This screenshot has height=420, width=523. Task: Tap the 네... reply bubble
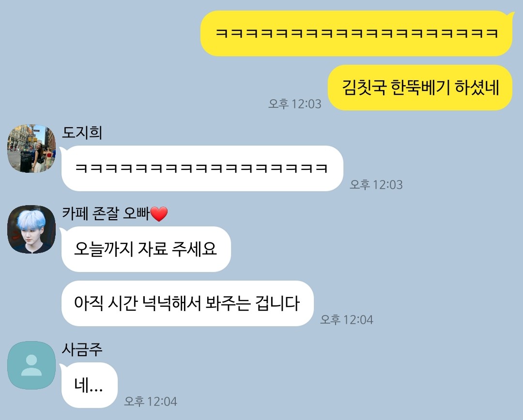pos(90,385)
